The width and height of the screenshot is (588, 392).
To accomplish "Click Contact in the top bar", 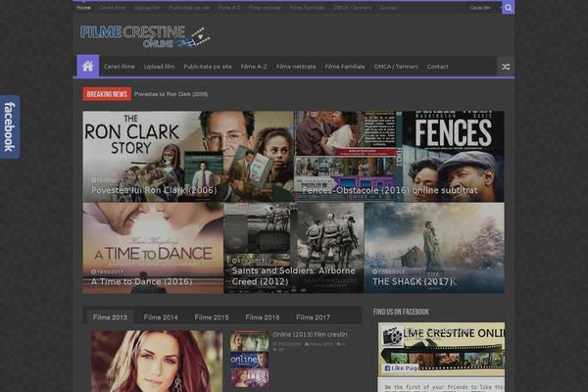I will coord(388,8).
